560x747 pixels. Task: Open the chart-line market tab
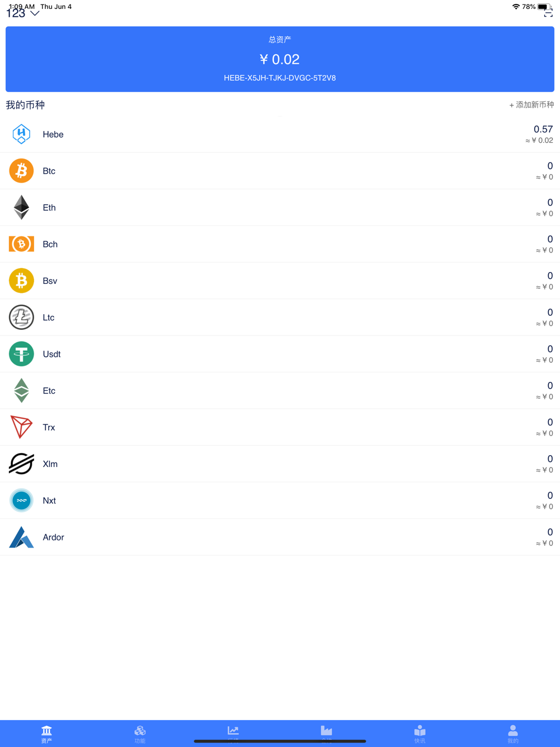[233, 732]
